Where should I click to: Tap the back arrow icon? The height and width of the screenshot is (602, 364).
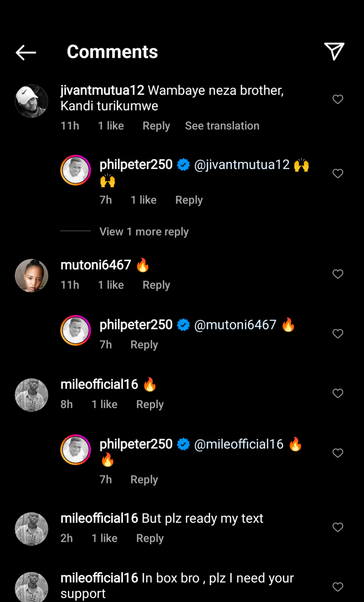pos(26,52)
